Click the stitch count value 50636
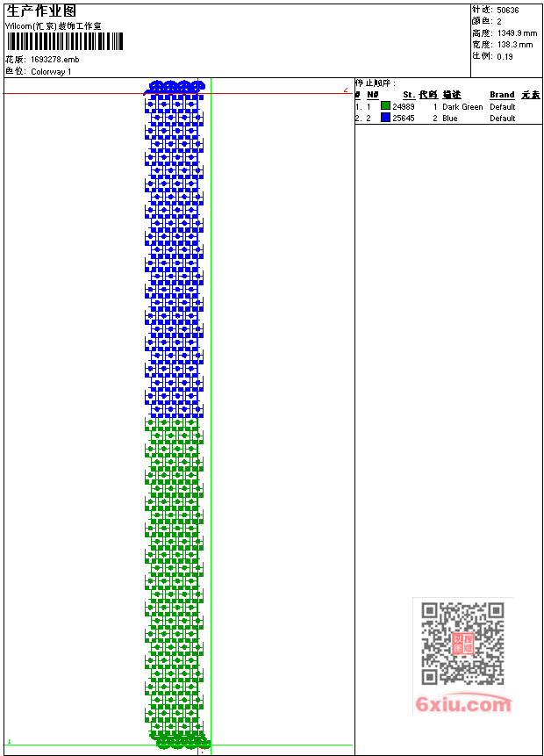The image size is (544, 756). 508,11
